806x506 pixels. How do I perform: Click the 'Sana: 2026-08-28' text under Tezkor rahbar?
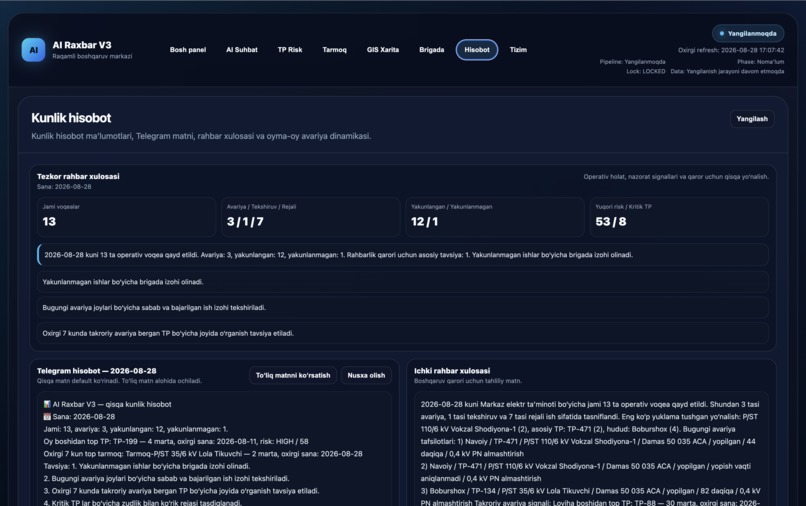pos(64,187)
